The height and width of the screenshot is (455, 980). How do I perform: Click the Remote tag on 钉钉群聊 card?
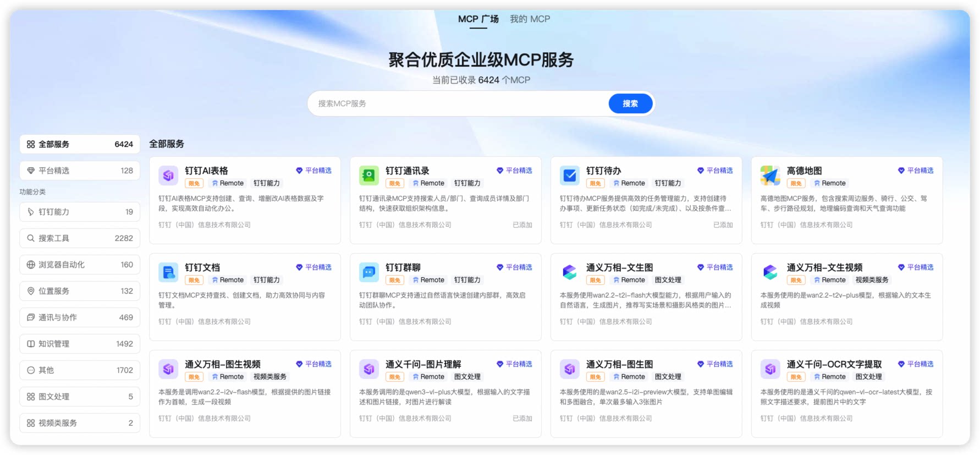point(428,280)
